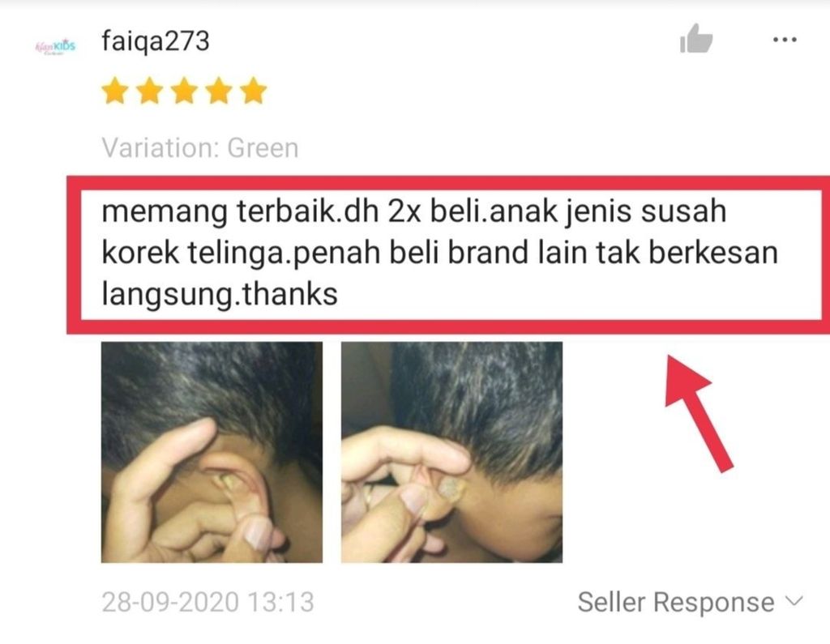
Task: Click the review line starting 'korek telinga'
Action: 440,253
